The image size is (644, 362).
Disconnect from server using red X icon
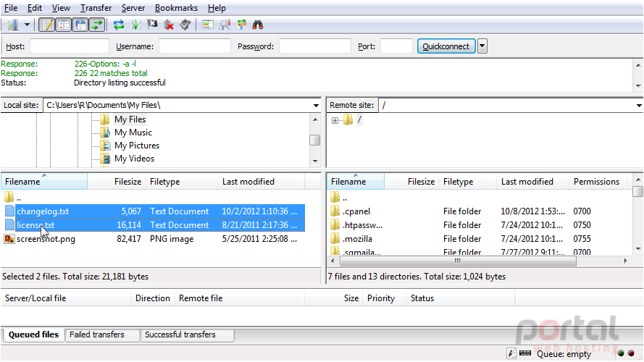[x=169, y=25]
